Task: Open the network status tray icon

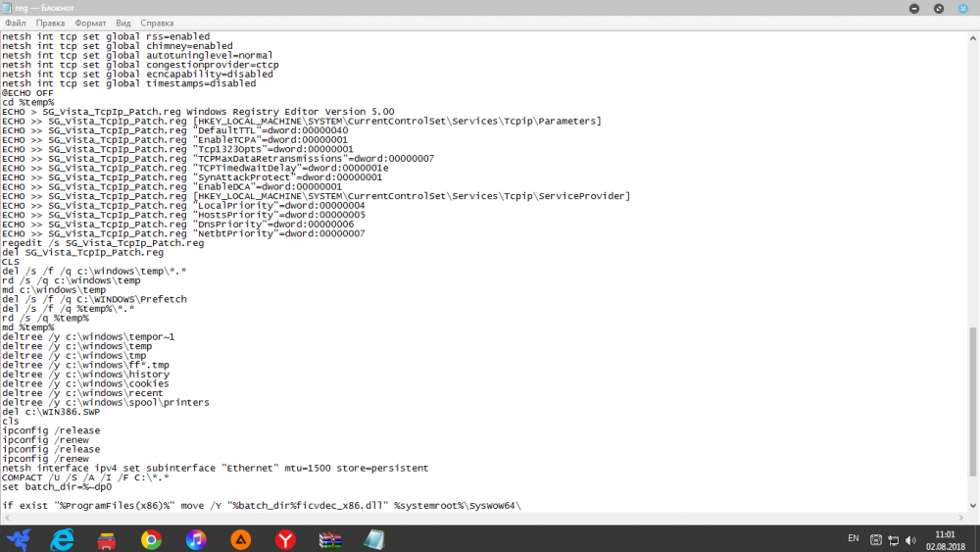Action: (895, 538)
